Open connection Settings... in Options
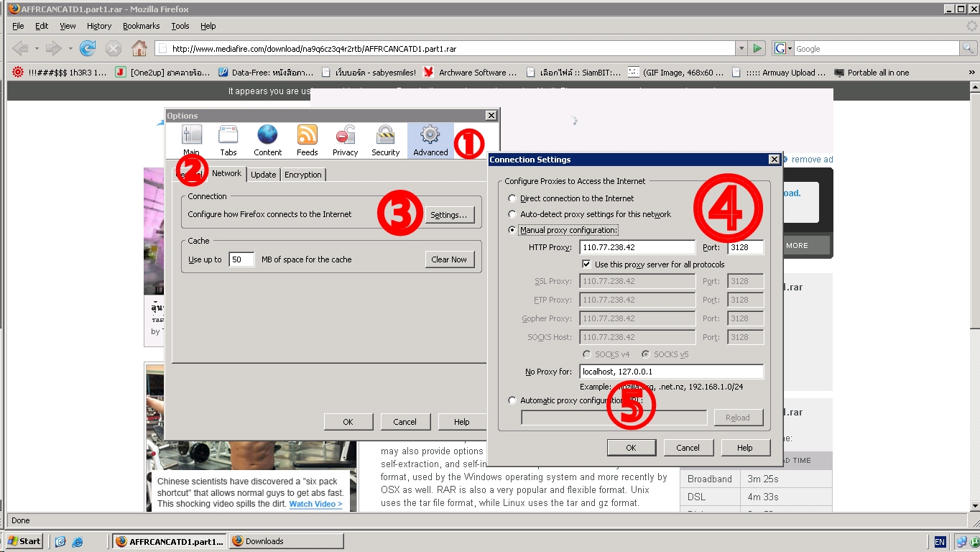 pos(449,215)
